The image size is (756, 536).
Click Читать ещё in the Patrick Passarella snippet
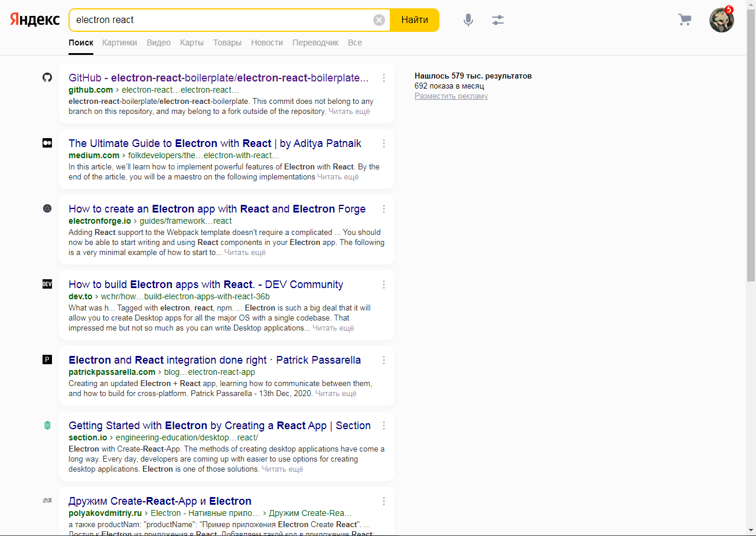pyautogui.click(x=336, y=394)
